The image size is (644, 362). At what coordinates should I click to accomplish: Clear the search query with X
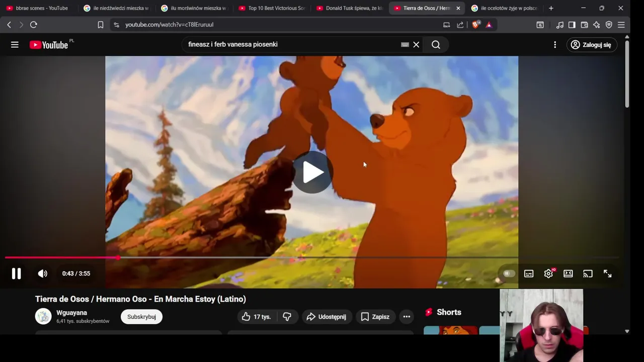(x=416, y=45)
